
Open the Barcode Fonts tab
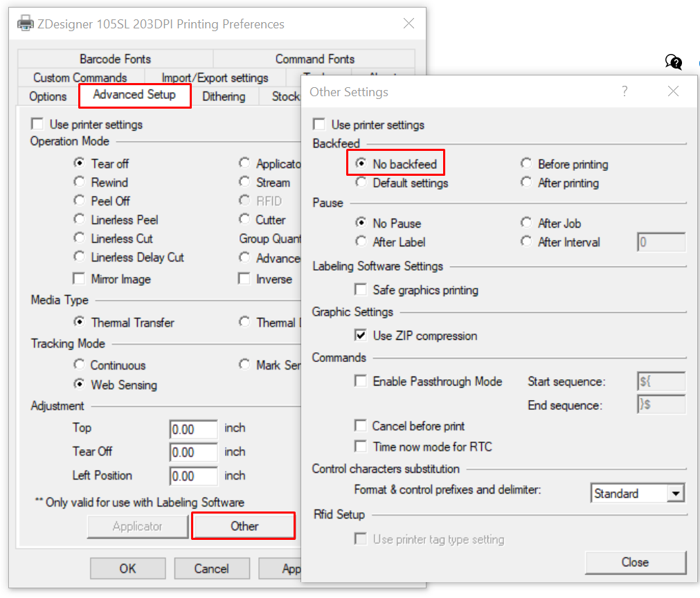pyautogui.click(x=115, y=60)
